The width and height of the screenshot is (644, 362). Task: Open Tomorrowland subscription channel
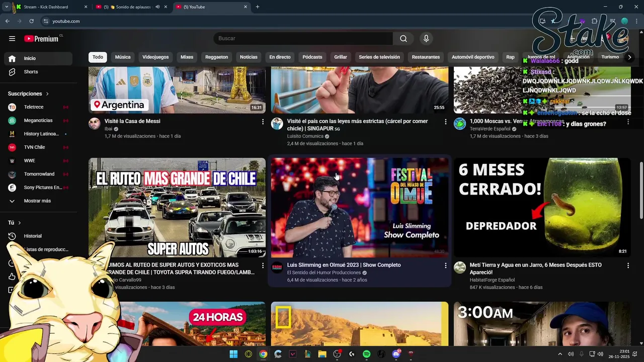point(38,174)
